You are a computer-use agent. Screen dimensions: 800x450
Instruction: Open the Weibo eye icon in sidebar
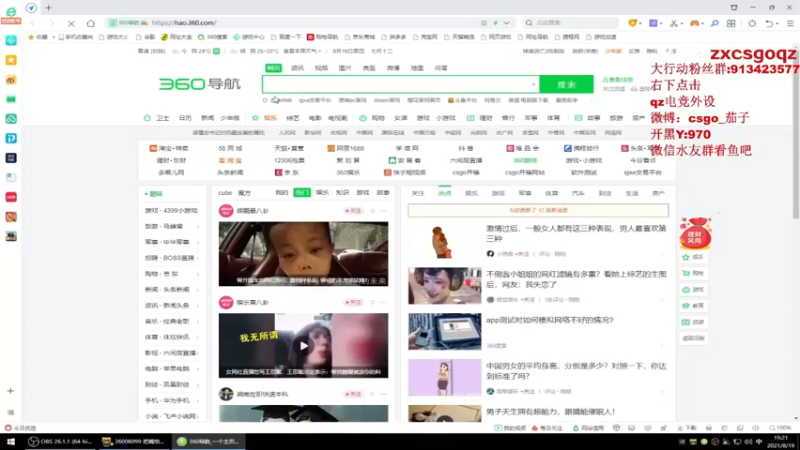tap(11, 80)
